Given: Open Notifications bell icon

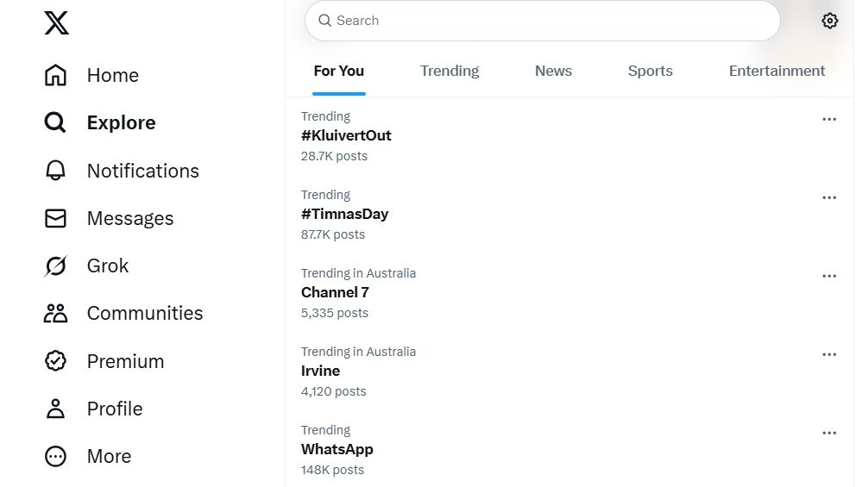Looking at the screenshot, I should pyautogui.click(x=55, y=171).
